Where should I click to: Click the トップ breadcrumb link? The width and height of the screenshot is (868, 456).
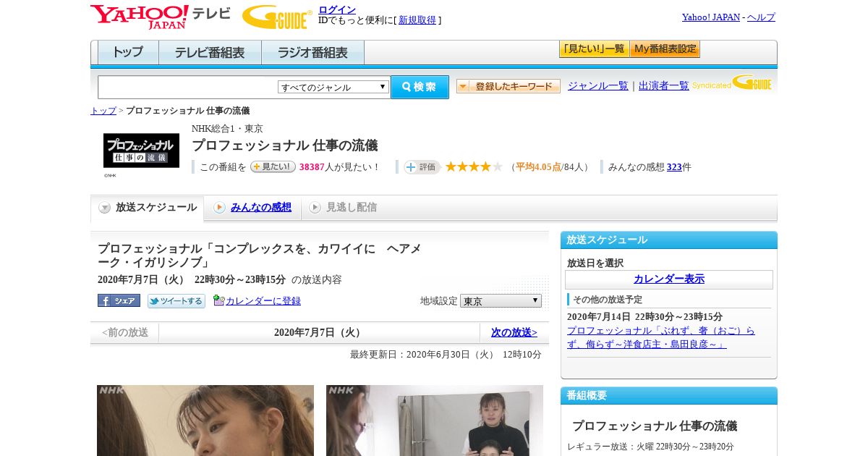click(x=103, y=111)
